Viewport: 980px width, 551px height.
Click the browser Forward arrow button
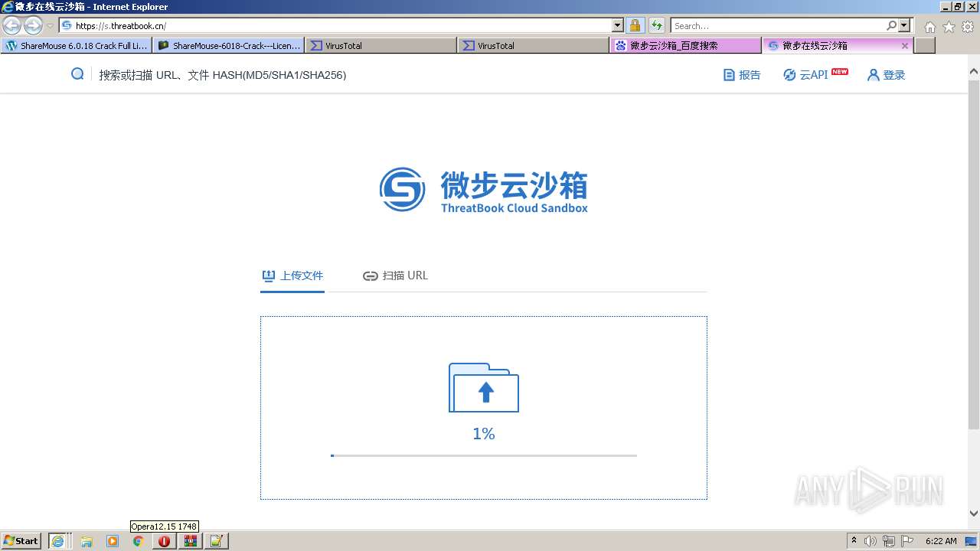point(33,25)
